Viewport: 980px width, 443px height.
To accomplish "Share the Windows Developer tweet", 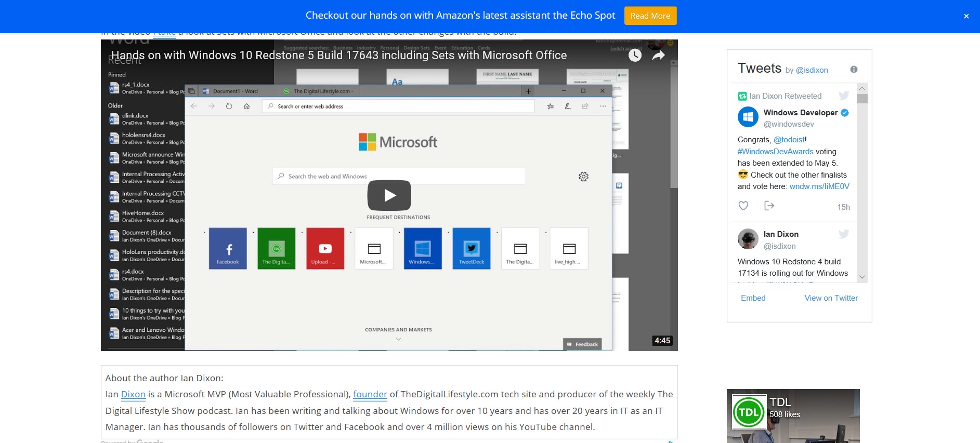I will tap(769, 206).
